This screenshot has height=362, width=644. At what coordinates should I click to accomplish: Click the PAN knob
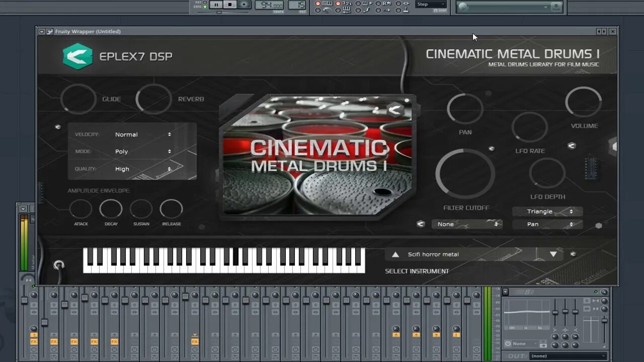[x=465, y=109]
